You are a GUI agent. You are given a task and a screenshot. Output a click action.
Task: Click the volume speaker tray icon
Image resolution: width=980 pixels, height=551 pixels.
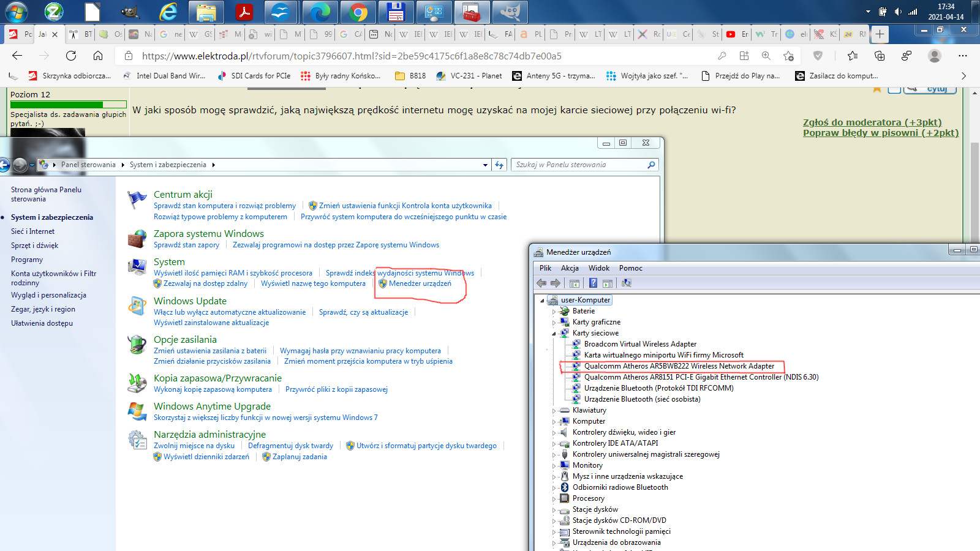pyautogui.click(x=897, y=12)
